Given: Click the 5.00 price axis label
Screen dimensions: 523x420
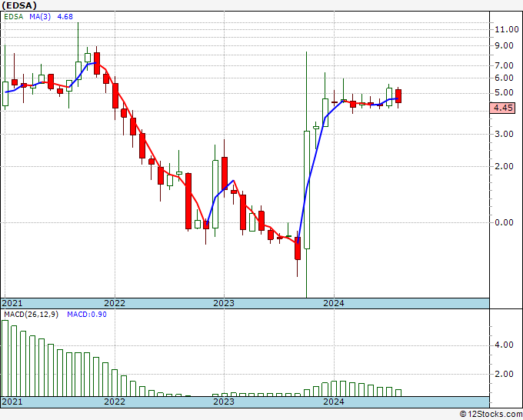Looking at the screenshot, I should [x=504, y=92].
